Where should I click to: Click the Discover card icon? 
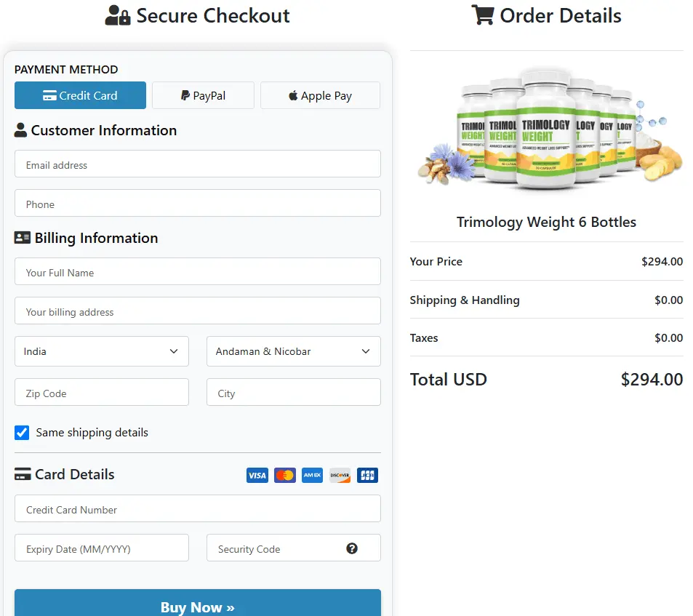coord(340,475)
